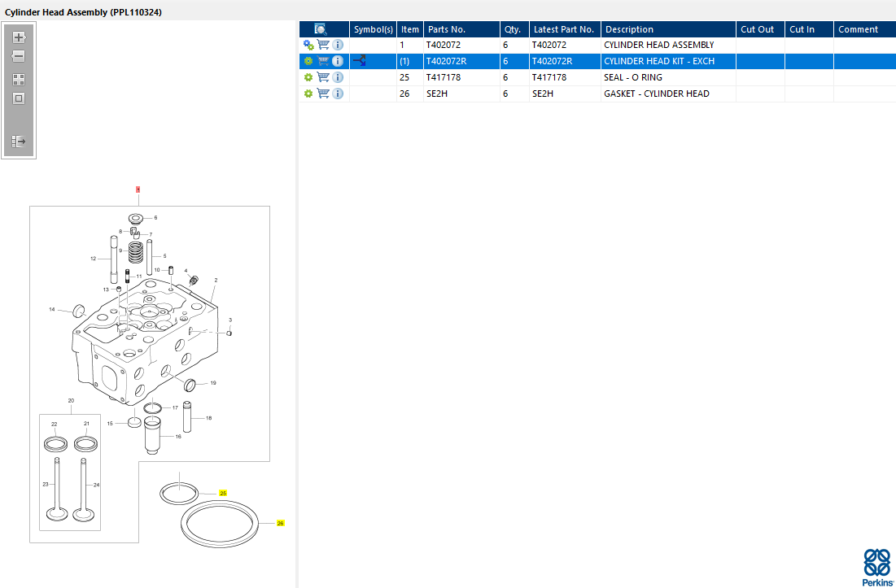896x588 pixels.
Task: Sort by the Item column header
Action: click(409, 29)
